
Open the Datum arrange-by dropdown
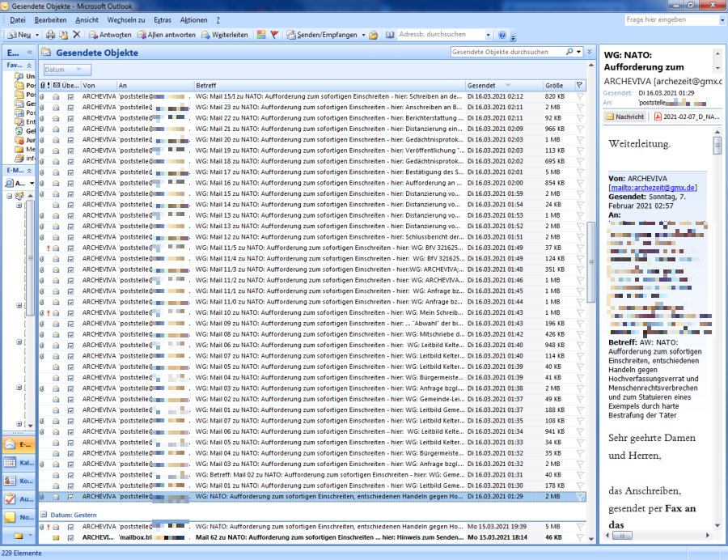(67, 70)
